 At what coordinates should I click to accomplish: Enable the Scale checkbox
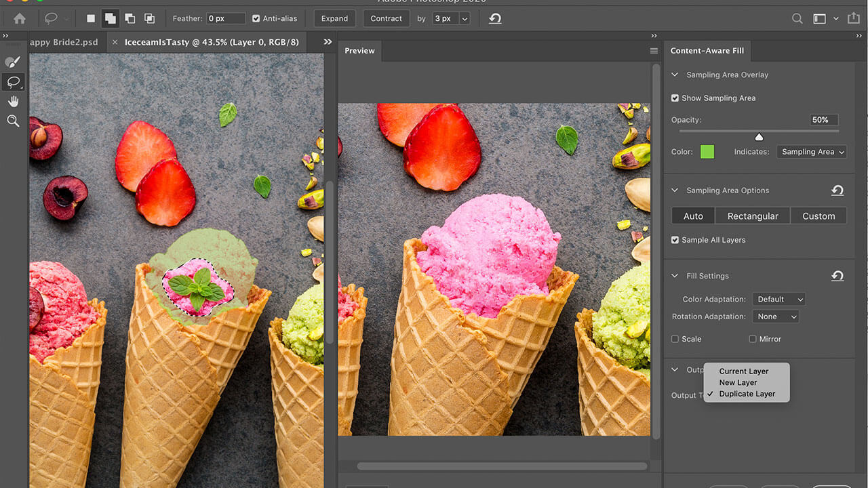[675, 339]
